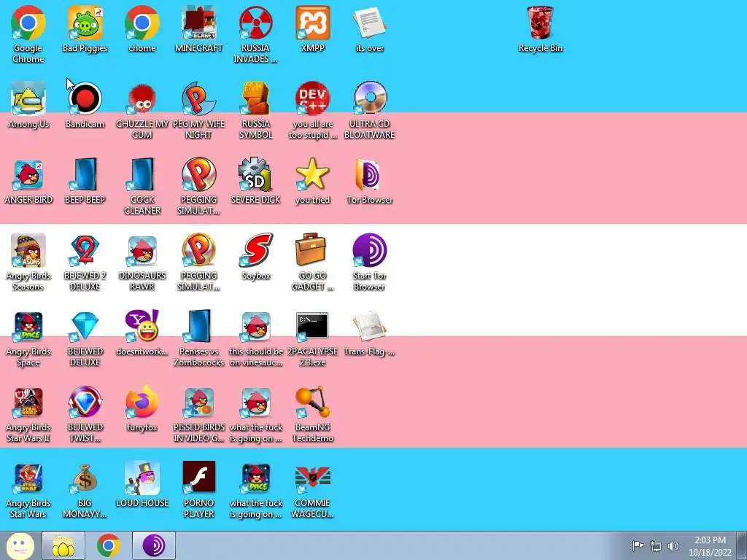
Task: Open the LOUD HOUSE shortcut
Action: coord(142,484)
